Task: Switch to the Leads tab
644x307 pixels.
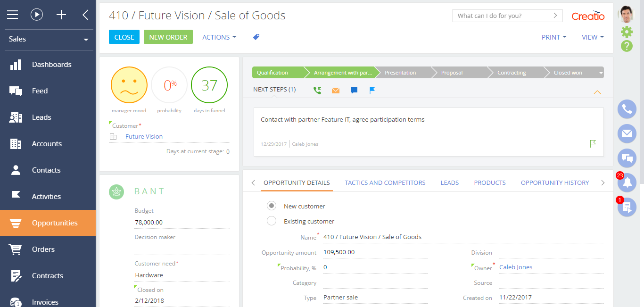Action: tap(450, 183)
